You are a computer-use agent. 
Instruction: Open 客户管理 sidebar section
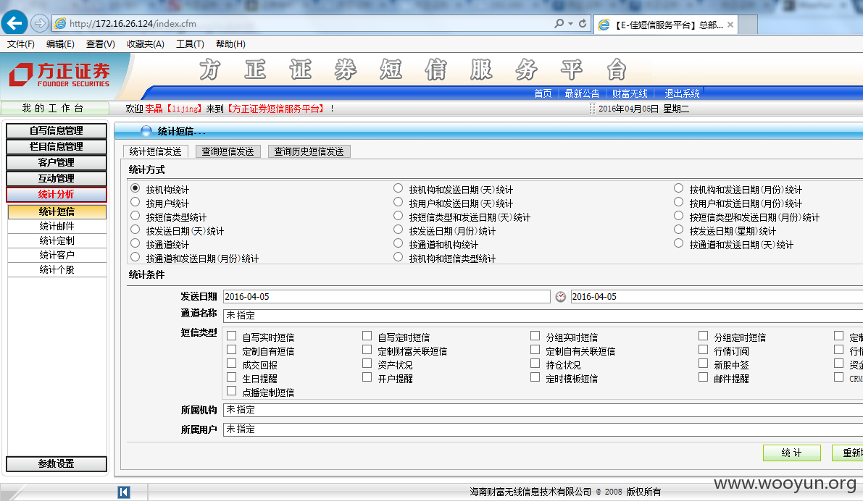pyautogui.click(x=56, y=163)
